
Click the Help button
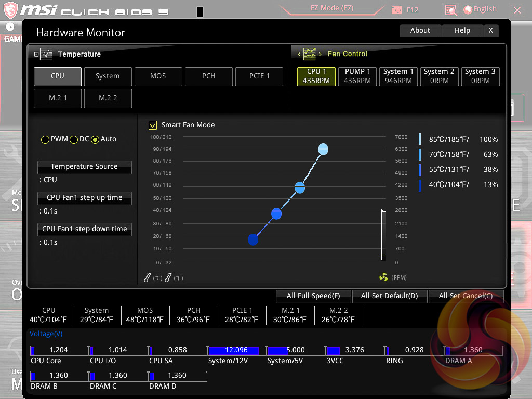tap(462, 31)
